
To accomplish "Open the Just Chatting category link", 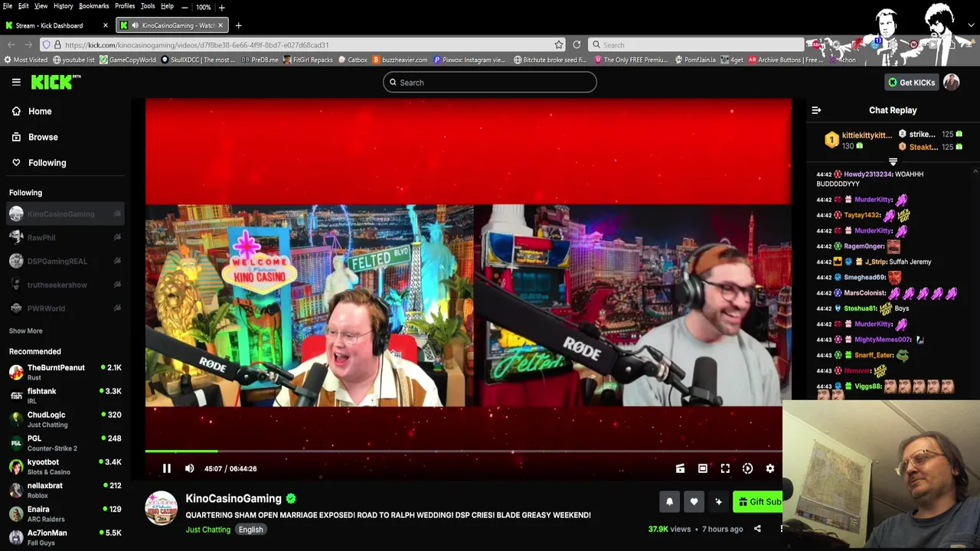I will click(x=207, y=530).
